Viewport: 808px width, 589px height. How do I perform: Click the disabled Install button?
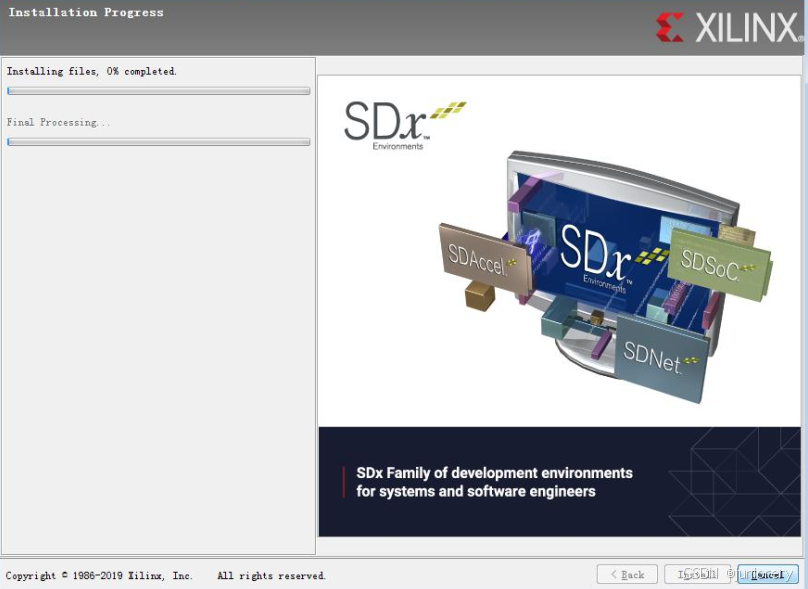tap(697, 574)
